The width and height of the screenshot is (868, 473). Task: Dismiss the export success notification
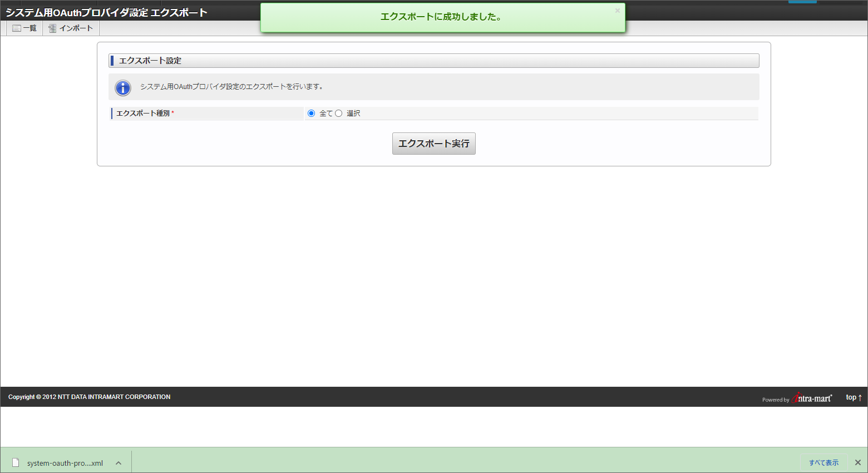pyautogui.click(x=617, y=11)
